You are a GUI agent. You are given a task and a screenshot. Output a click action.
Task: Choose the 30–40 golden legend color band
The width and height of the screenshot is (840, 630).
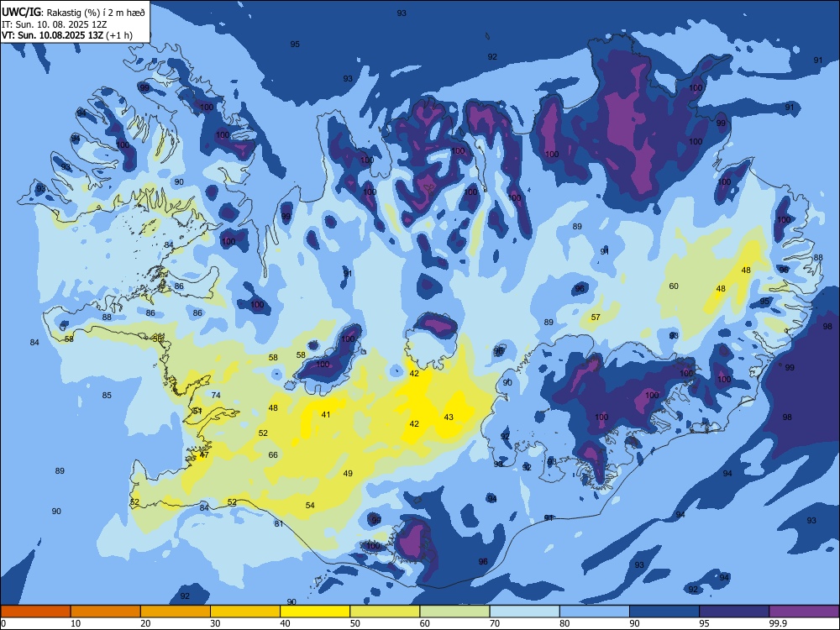[245, 612]
